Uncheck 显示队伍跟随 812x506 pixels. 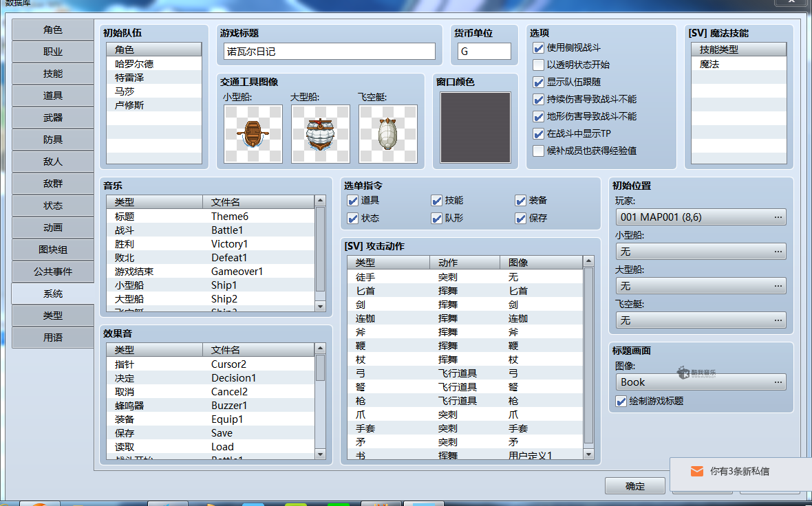click(x=539, y=82)
